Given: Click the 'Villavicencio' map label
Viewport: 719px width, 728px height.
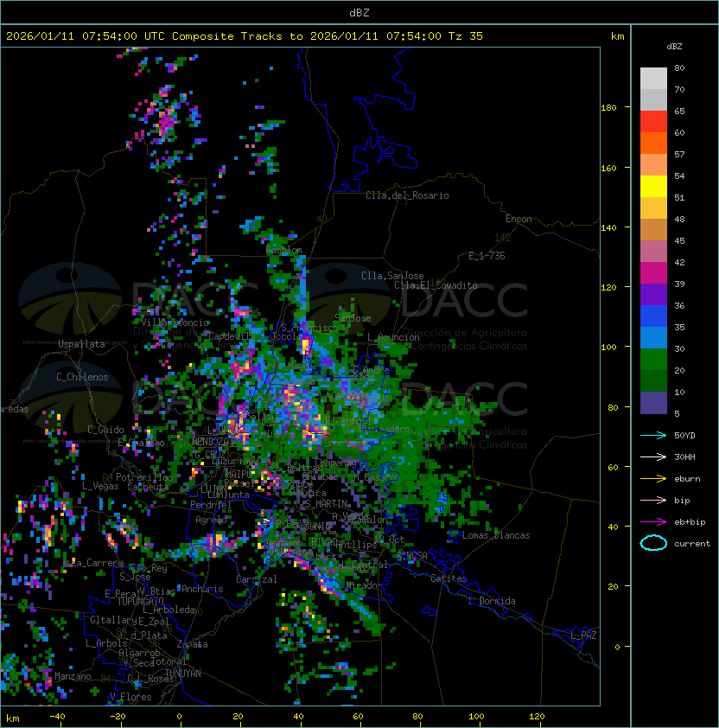Looking at the screenshot, I should 175,322.
